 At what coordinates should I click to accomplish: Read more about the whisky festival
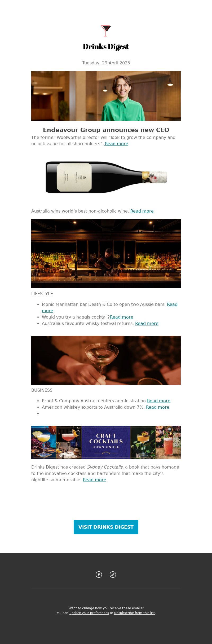tap(147, 323)
